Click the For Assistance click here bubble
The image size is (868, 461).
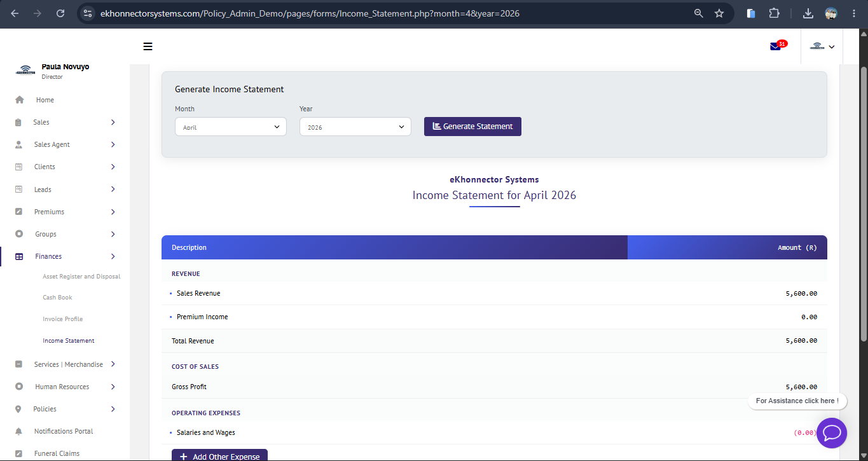pos(797,401)
